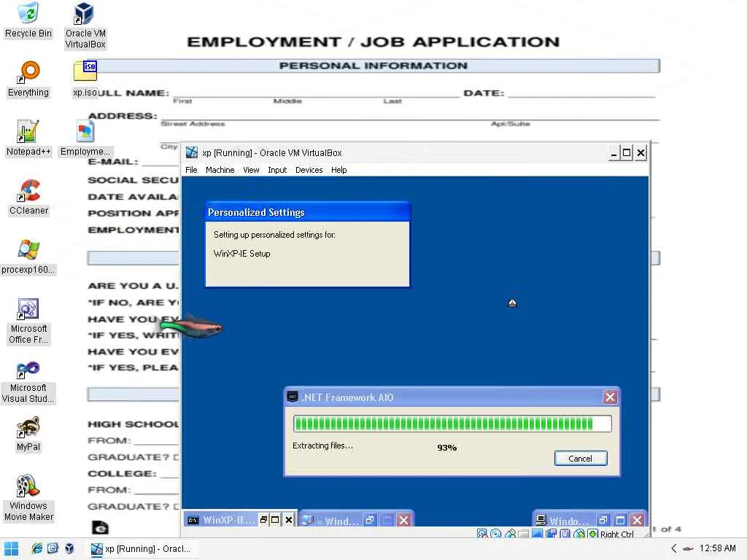The image size is (747, 560).
Task: Click the green extraction progress bar
Action: [452, 424]
